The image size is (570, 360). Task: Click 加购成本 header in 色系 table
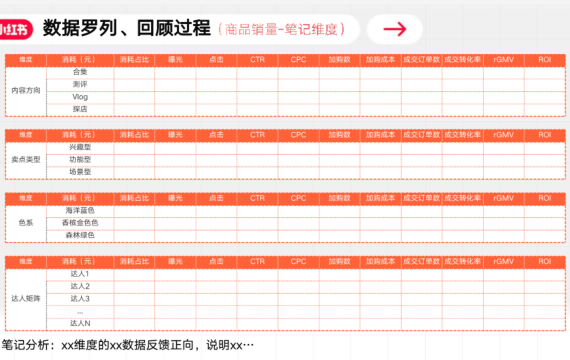(380, 198)
